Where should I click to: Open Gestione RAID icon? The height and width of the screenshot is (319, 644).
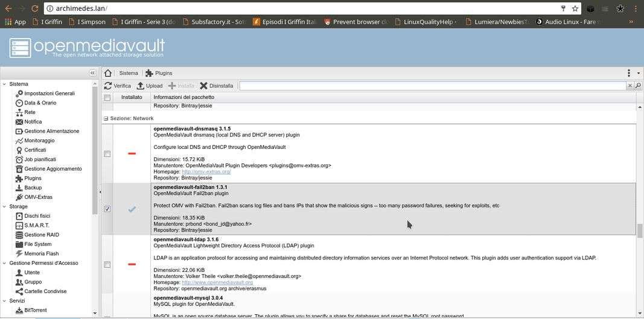pyautogui.click(x=19, y=235)
